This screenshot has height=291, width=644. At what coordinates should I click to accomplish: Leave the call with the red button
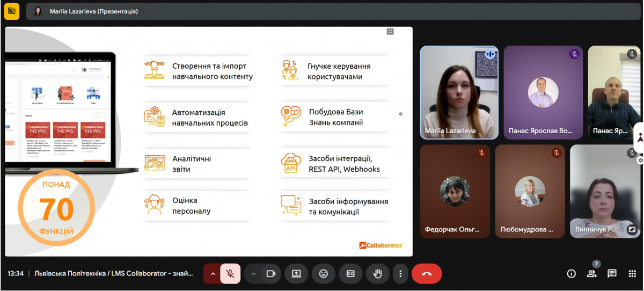427,274
